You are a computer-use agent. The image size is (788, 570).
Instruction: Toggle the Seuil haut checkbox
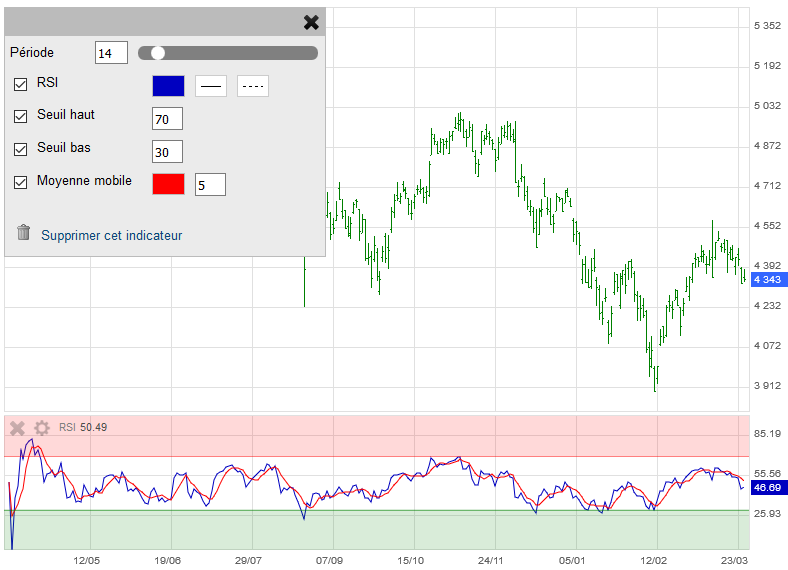(21, 116)
